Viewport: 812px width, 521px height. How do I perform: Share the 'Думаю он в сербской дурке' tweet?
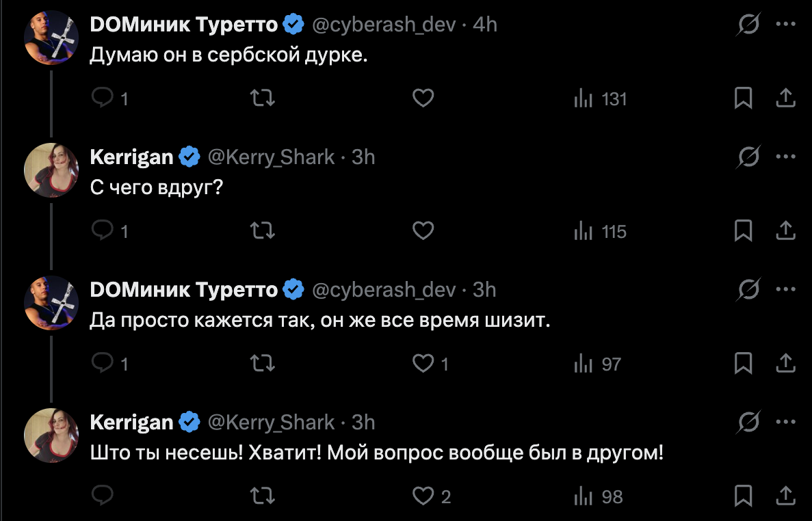point(785,99)
